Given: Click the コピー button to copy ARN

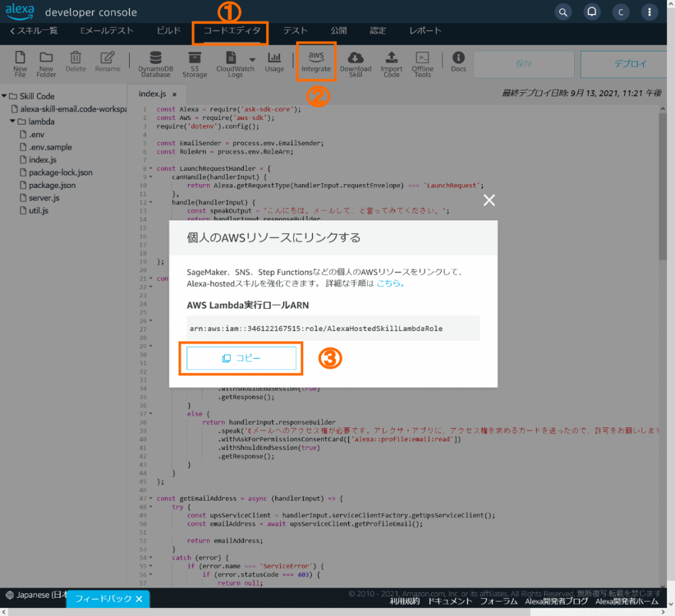Looking at the screenshot, I should click(241, 358).
